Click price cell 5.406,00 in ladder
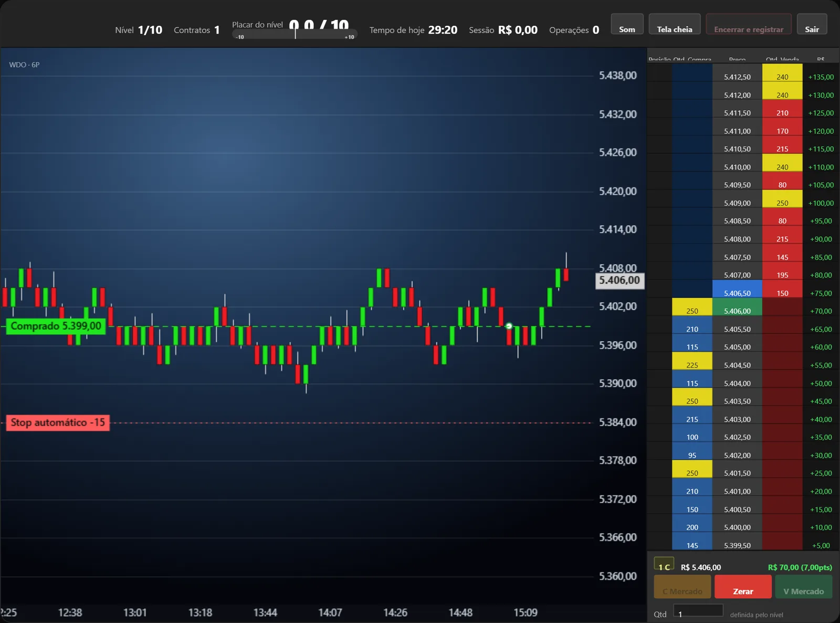This screenshot has width=840, height=623. [x=737, y=308]
